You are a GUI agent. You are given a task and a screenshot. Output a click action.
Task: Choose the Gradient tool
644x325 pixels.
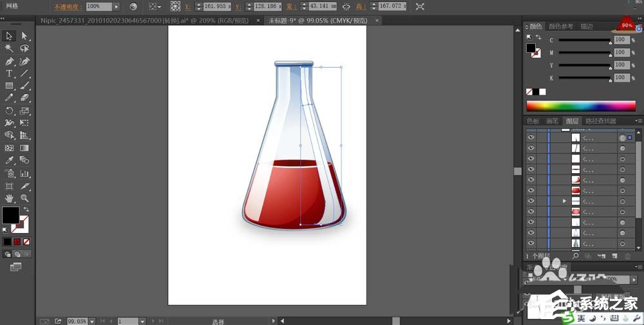tap(24, 148)
